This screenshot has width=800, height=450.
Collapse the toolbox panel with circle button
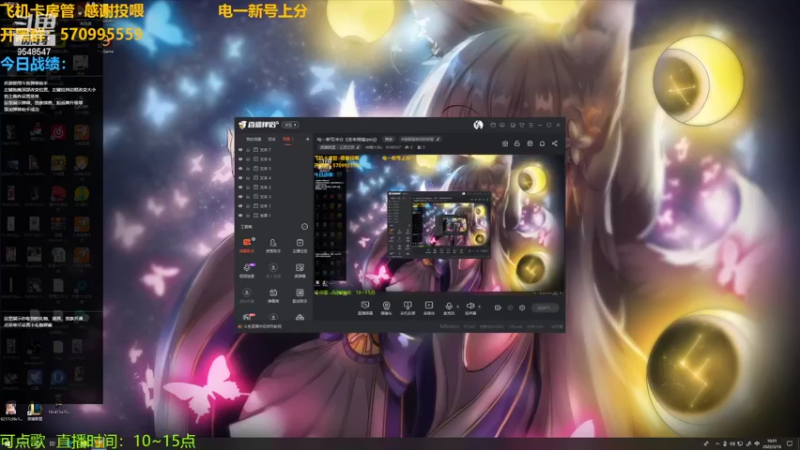pos(305,227)
